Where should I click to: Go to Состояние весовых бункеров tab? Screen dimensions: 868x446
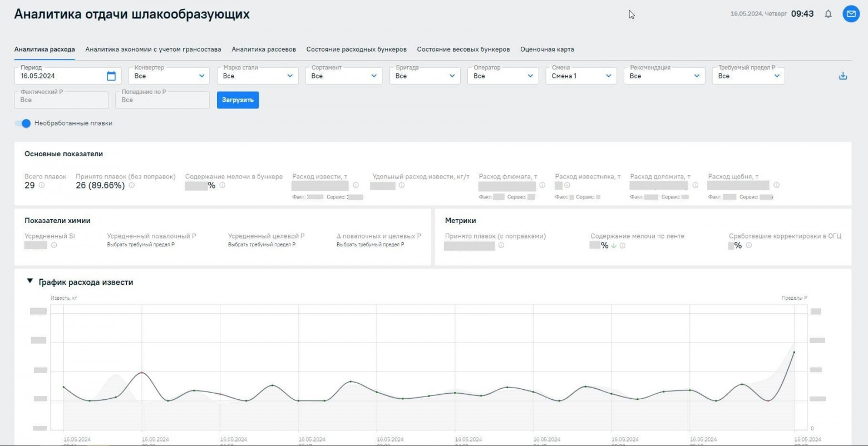pos(463,49)
